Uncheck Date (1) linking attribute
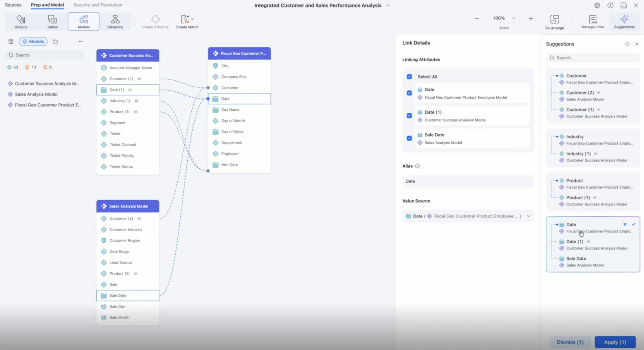The height and width of the screenshot is (350, 644). click(409, 116)
